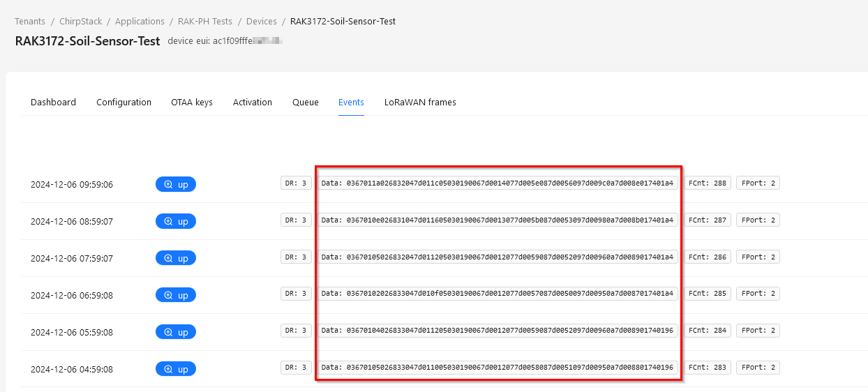The height and width of the screenshot is (392, 868).
Task: Open up event at 08:59:07
Action: tap(176, 221)
